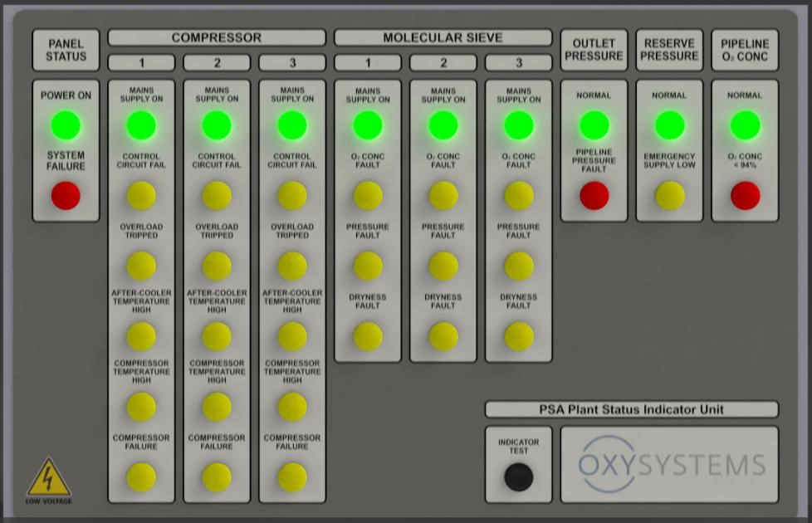The height and width of the screenshot is (523, 812).
Task: Click Compressor 2 Overload Tripped lamp
Action: (x=217, y=266)
